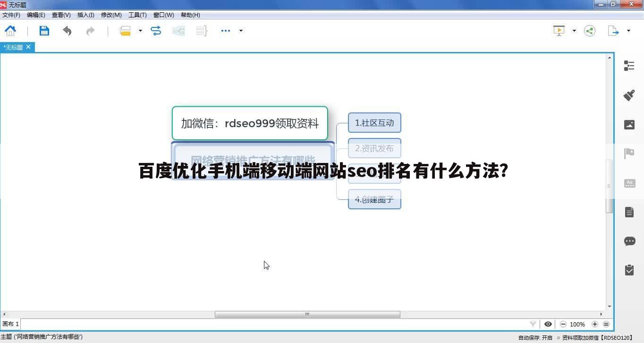Open the 编辑(E) menu
Screen dimensions: 644x343
tap(36, 15)
